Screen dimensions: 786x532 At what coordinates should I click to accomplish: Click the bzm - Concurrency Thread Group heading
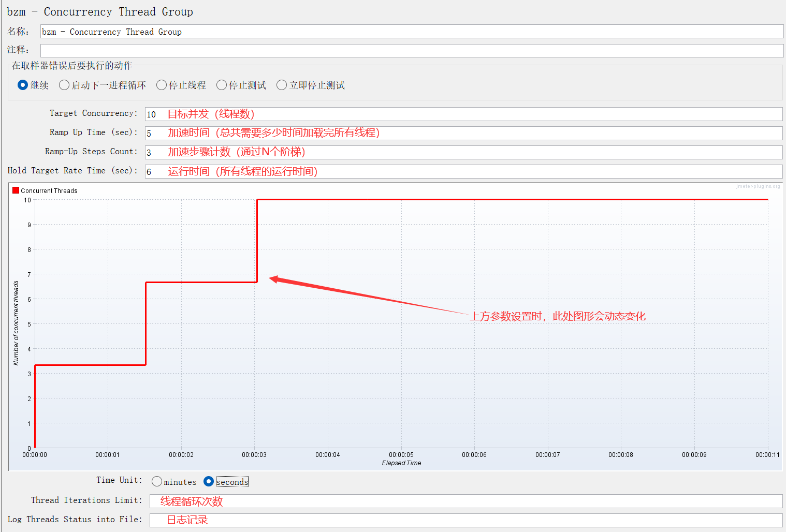(x=100, y=12)
